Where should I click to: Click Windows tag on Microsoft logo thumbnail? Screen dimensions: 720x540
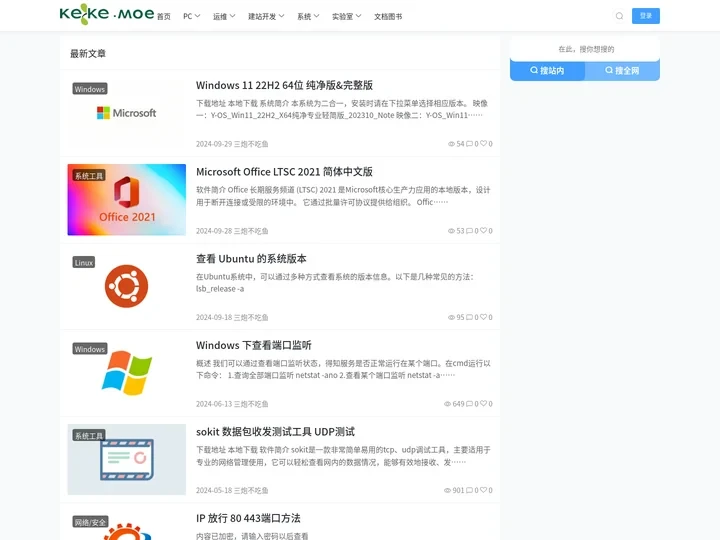coord(90,89)
